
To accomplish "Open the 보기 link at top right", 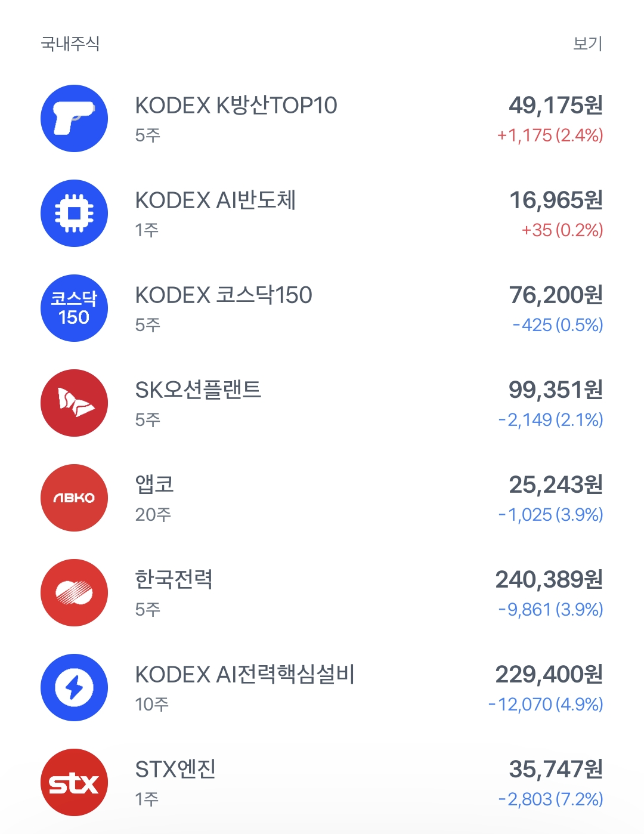I will [x=587, y=44].
